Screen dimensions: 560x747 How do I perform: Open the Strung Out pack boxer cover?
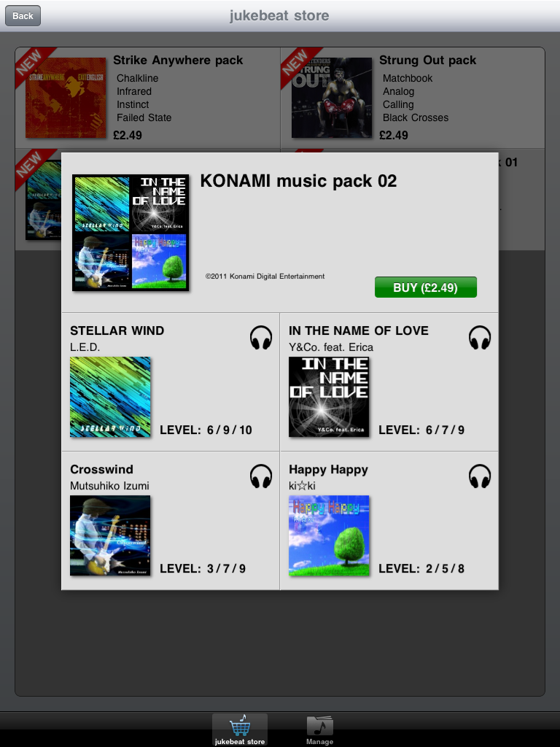pyautogui.click(x=332, y=98)
